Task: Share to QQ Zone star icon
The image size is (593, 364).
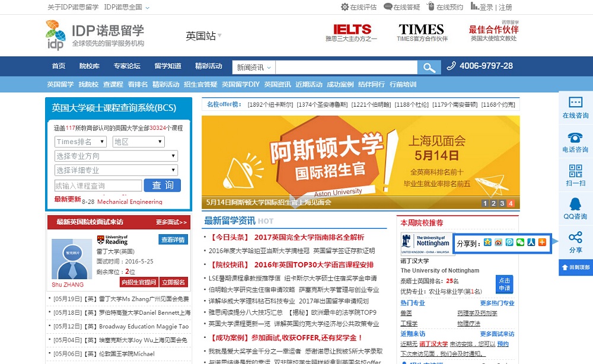Action: (x=487, y=242)
